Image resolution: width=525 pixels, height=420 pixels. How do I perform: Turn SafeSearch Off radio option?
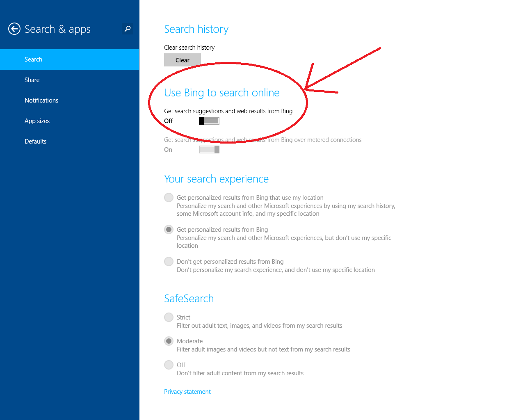[169, 365]
